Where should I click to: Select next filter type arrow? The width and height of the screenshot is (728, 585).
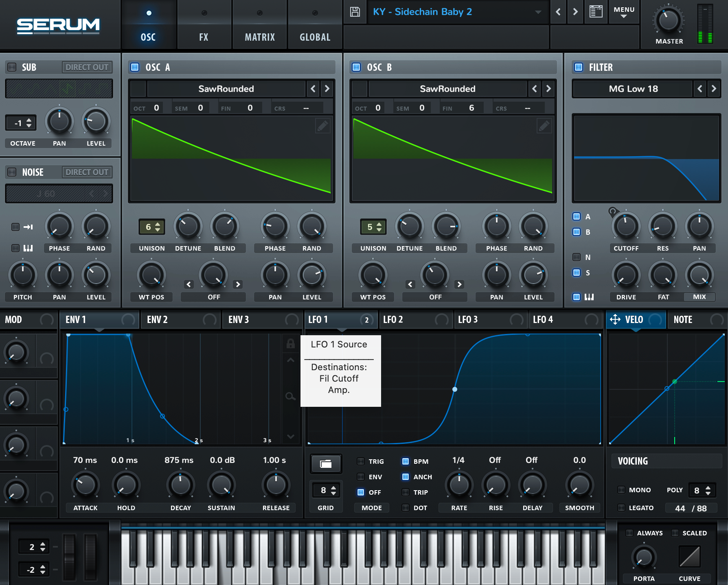(x=714, y=89)
